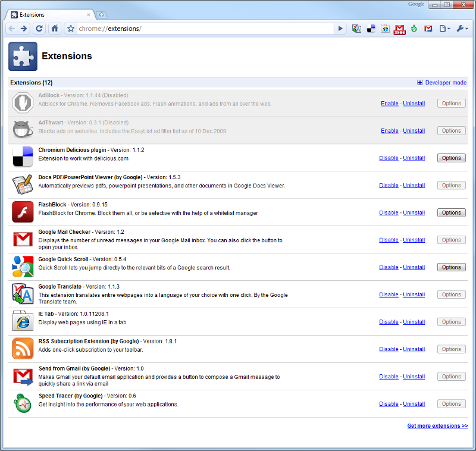Image resolution: width=476 pixels, height=451 pixels.
Task: Click the Docs PDF/PowerPoint Viewer icon
Action: click(23, 184)
